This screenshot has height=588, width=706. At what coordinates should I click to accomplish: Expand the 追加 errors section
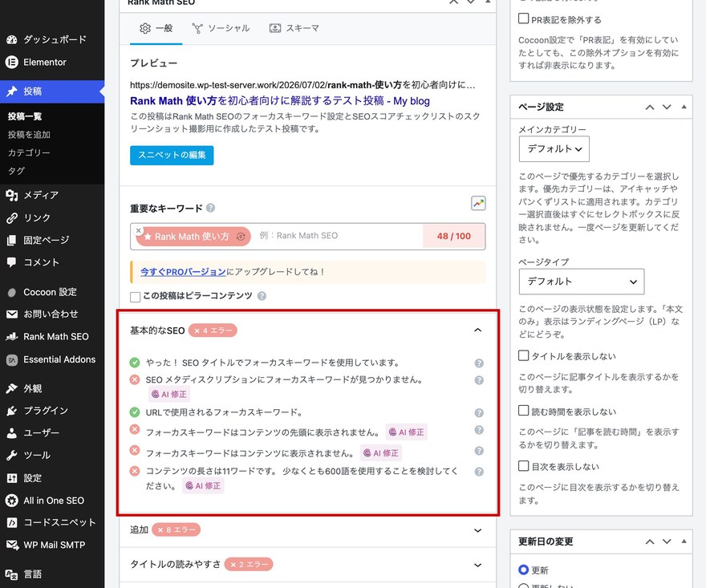click(477, 530)
